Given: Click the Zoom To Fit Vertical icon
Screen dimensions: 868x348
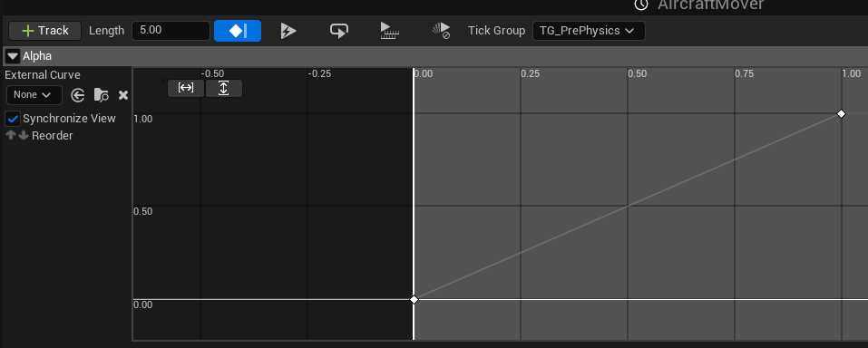Looking at the screenshot, I should 224,88.
